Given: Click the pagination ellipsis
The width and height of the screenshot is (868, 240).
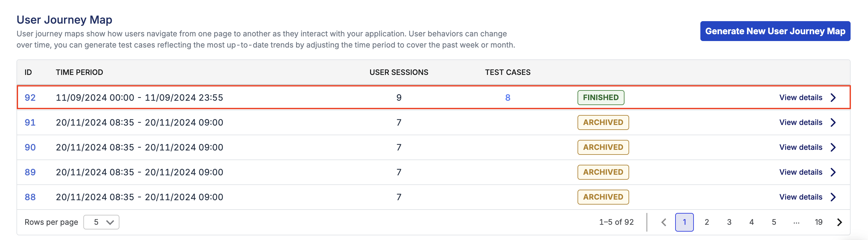Looking at the screenshot, I should [796, 222].
